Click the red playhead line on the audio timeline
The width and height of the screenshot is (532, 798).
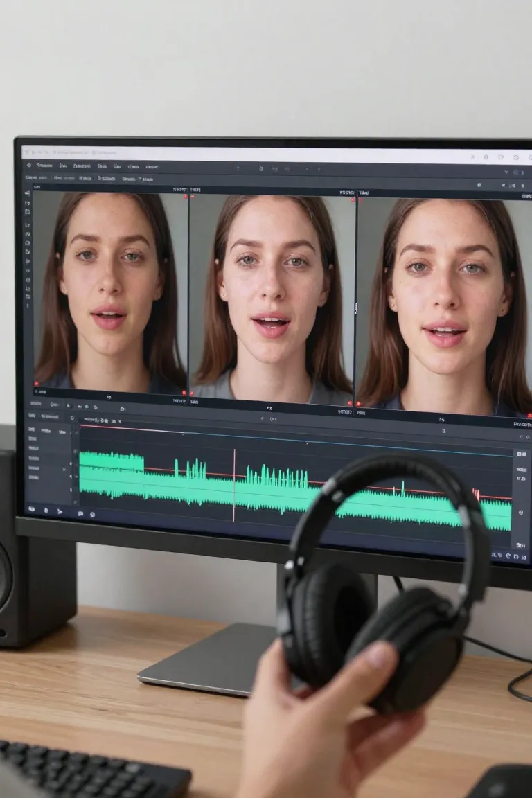(234, 485)
